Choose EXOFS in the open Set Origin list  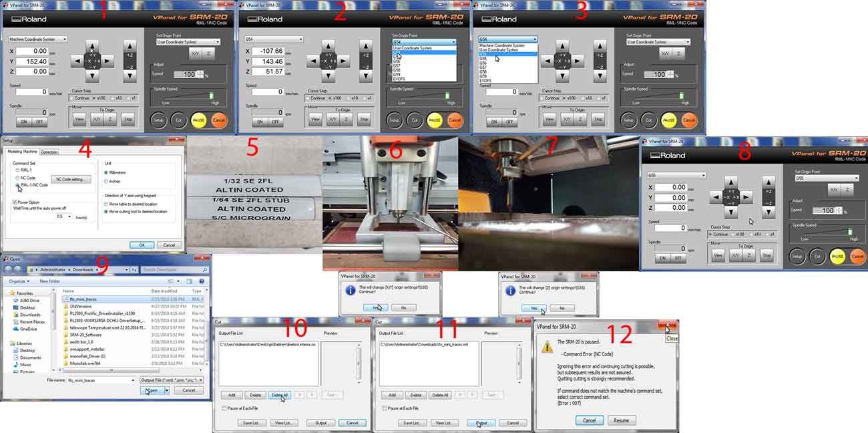[x=424, y=80]
